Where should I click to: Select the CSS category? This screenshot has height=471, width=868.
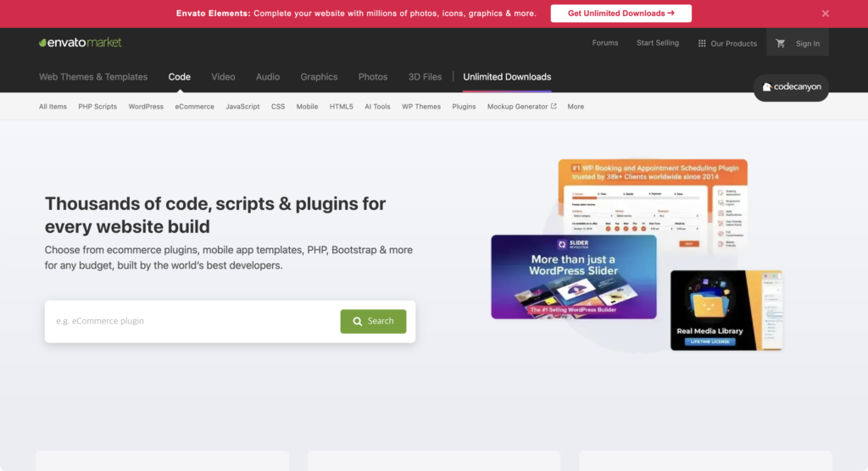pos(278,106)
